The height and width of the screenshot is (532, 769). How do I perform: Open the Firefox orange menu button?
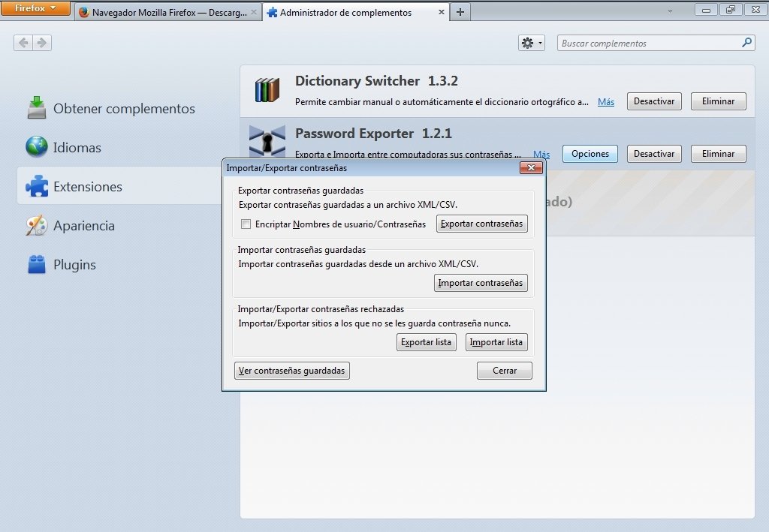(35, 8)
